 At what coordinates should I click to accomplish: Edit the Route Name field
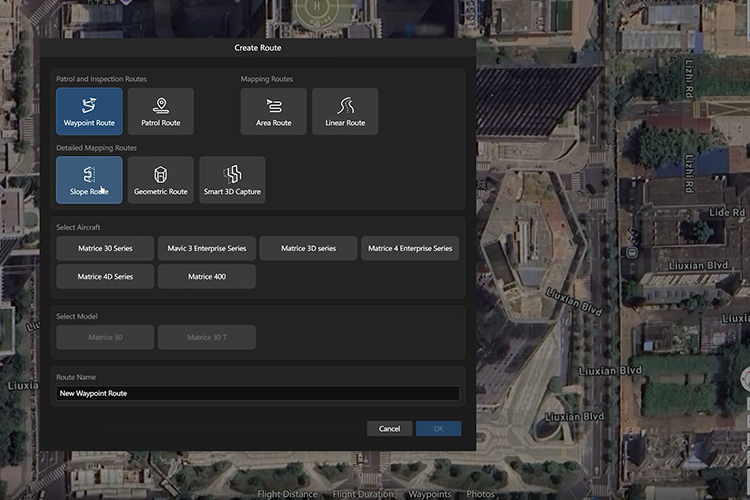pyautogui.click(x=258, y=393)
